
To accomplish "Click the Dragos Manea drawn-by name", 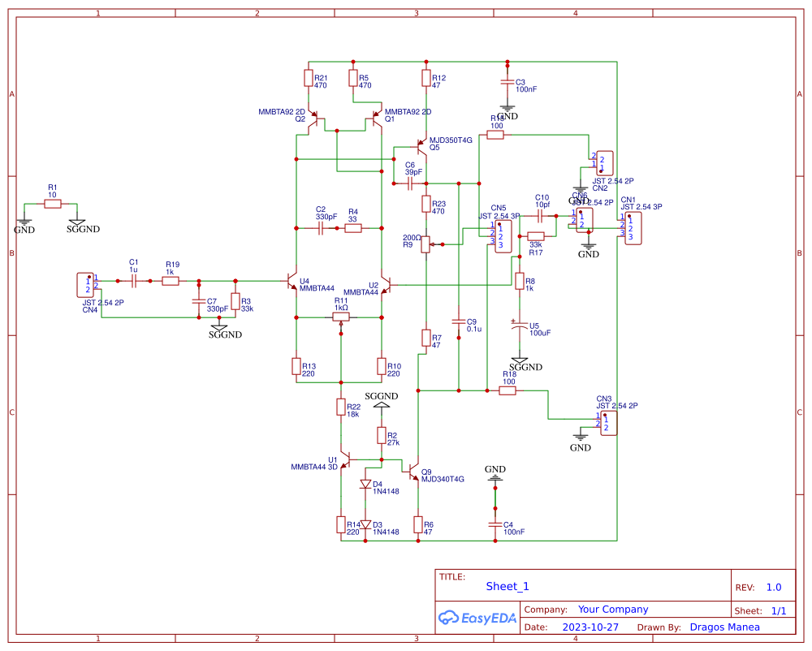I will (x=725, y=627).
